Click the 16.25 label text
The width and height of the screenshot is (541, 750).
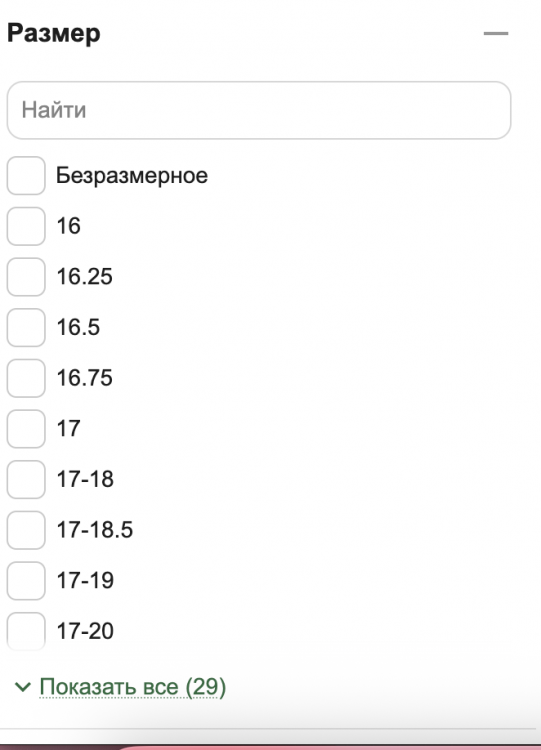click(85, 277)
